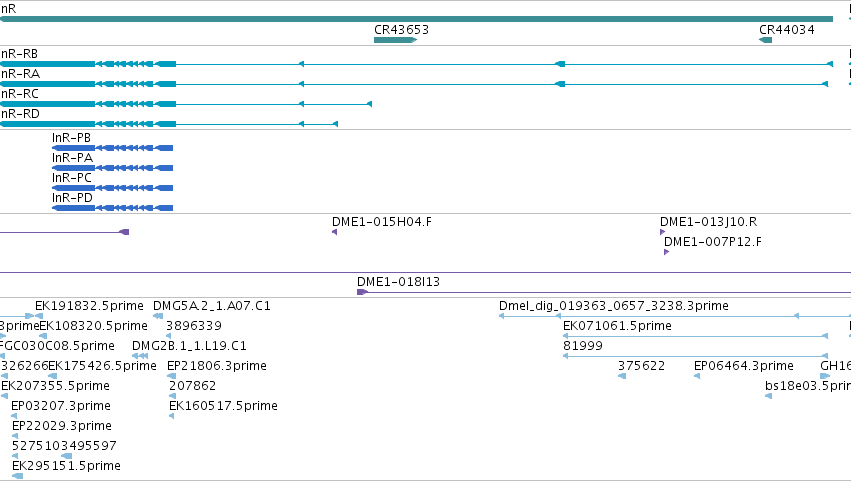Screen dimensions: 851x481
Task: Select Dmel_dig_019363_0657_3238.3prime feature
Action: [675, 316]
